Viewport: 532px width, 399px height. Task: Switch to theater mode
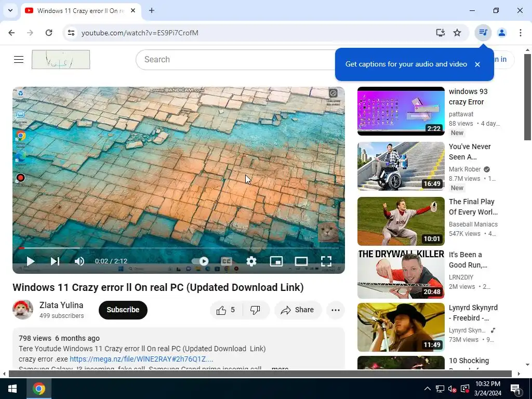[301, 261]
